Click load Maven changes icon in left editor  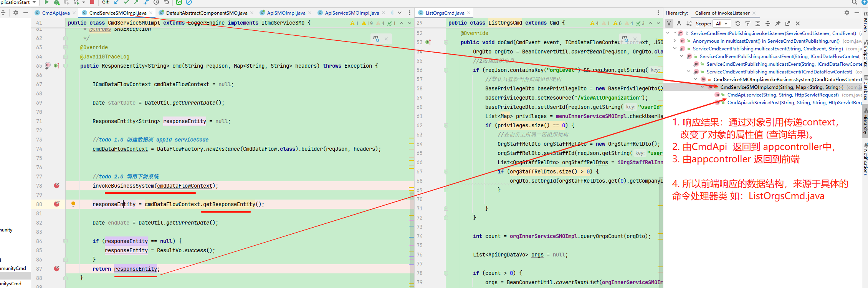376,38
